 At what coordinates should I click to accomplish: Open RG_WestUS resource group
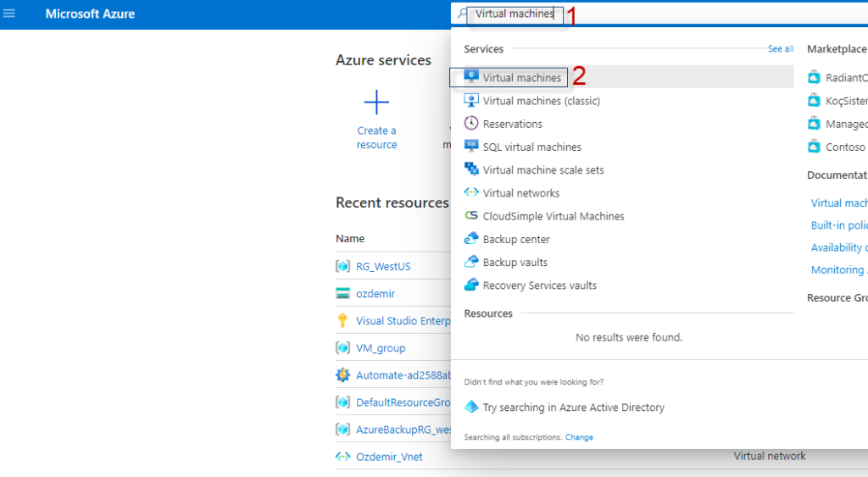[x=383, y=267]
